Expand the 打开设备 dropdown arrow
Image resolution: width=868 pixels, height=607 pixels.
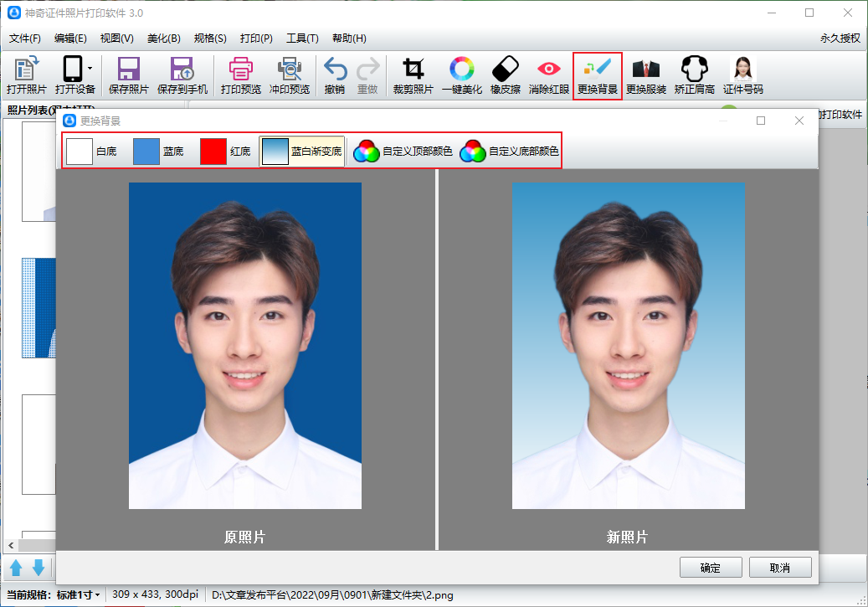point(90,69)
